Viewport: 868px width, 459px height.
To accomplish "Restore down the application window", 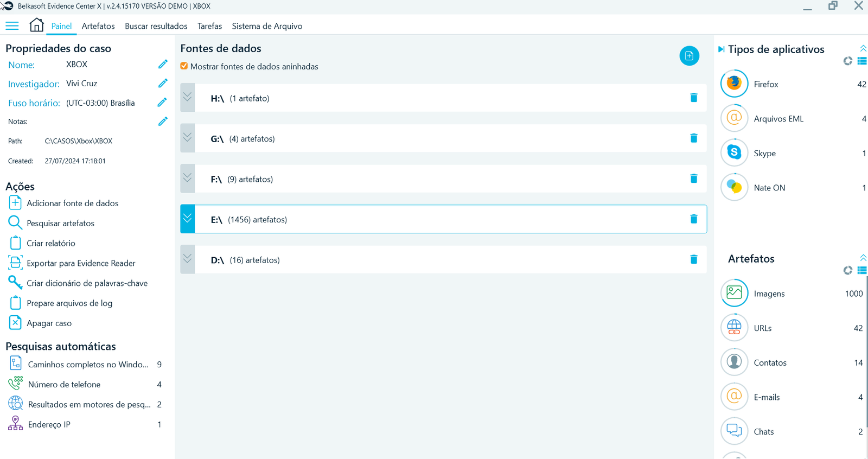I will point(833,6).
